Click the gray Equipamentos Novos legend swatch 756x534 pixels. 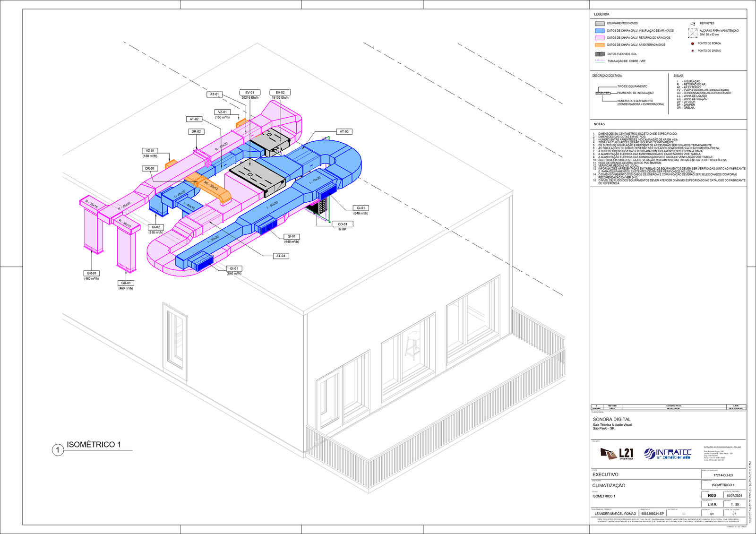600,24
